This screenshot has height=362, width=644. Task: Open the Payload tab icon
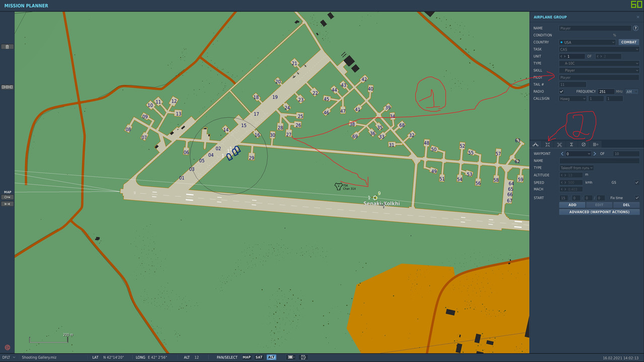coord(547,144)
